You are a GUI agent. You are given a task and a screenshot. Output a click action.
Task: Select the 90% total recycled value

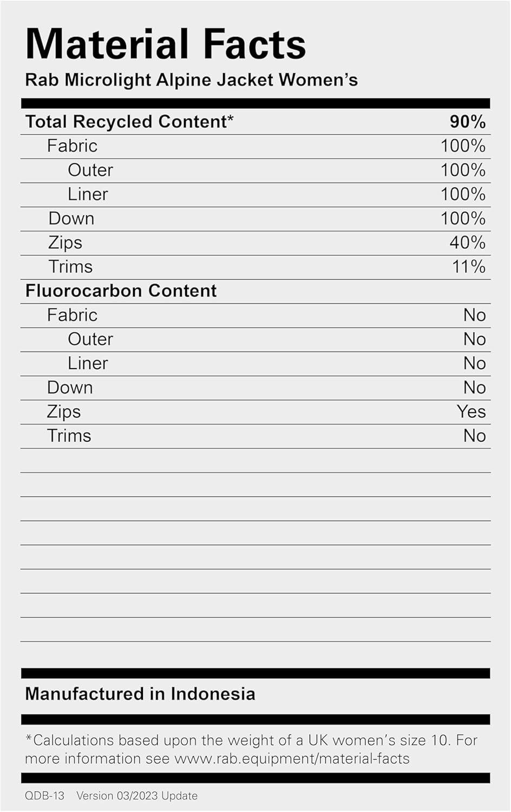pyautogui.click(x=467, y=122)
